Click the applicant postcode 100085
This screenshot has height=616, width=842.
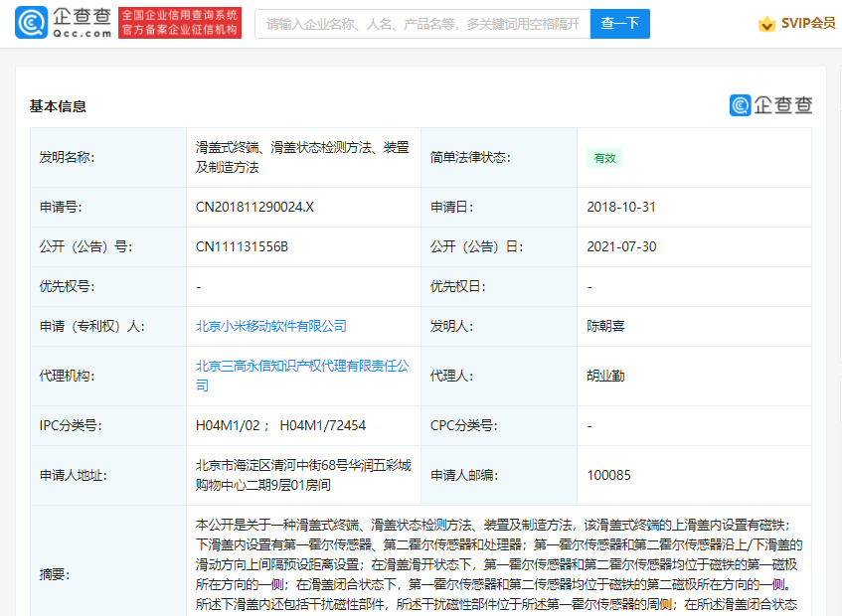608,475
